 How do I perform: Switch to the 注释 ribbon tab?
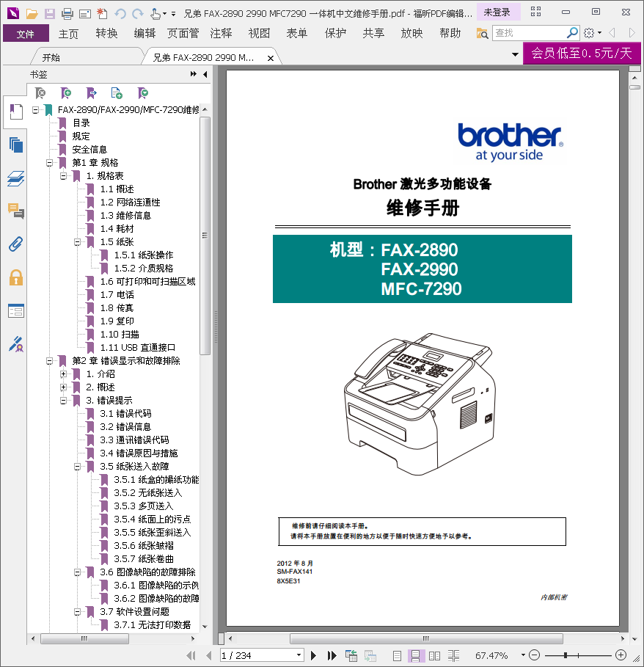221,33
